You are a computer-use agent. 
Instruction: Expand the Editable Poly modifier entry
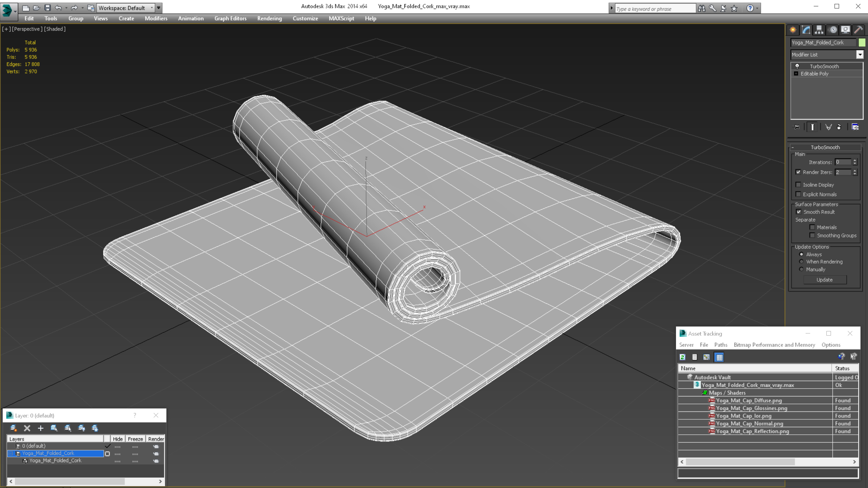pos(796,74)
